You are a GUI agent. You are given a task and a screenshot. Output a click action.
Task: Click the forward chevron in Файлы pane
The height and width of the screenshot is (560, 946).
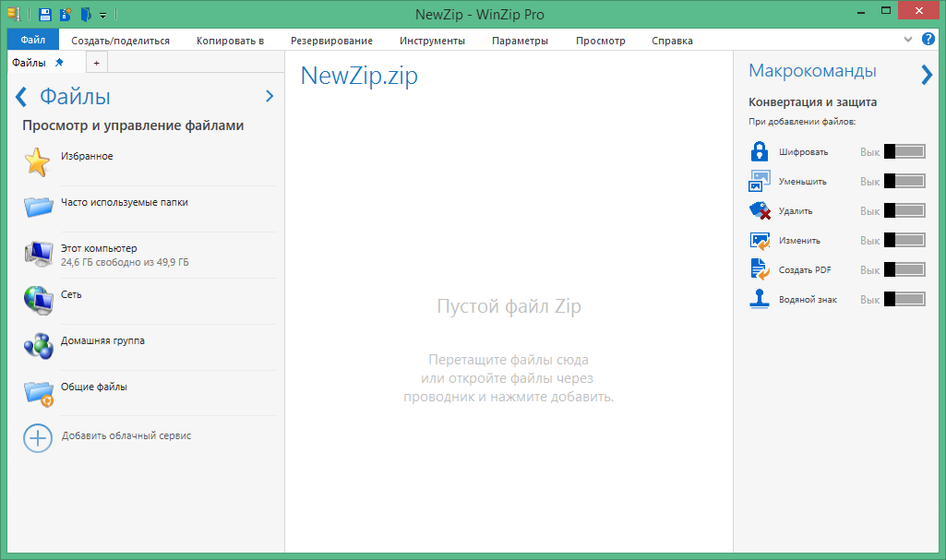click(x=269, y=96)
